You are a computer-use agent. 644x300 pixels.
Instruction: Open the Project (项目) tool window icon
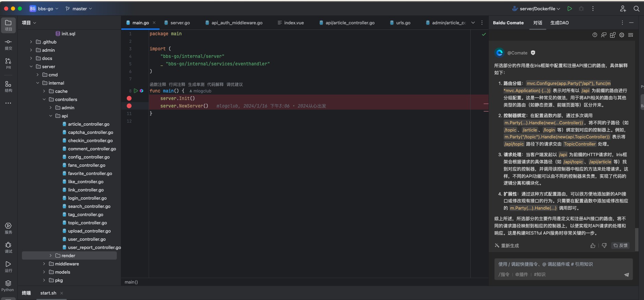tap(8, 25)
